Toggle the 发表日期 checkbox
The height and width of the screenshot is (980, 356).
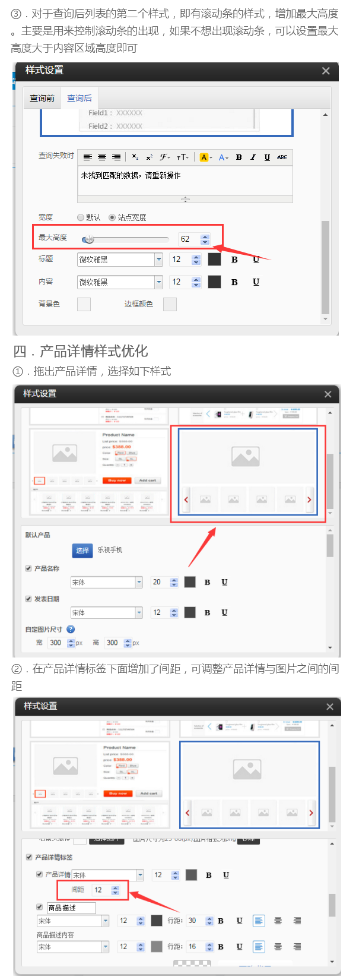click(x=28, y=599)
